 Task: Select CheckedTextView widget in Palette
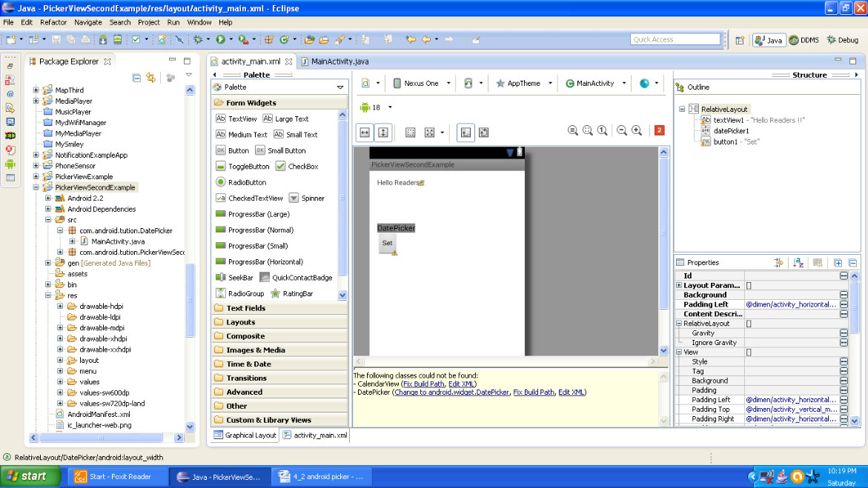pyautogui.click(x=249, y=198)
